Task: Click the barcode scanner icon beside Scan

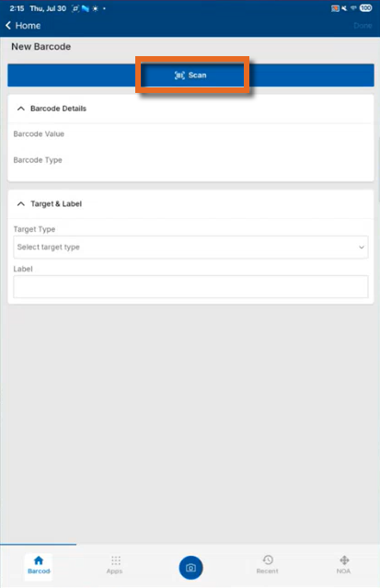Action: pyautogui.click(x=179, y=75)
